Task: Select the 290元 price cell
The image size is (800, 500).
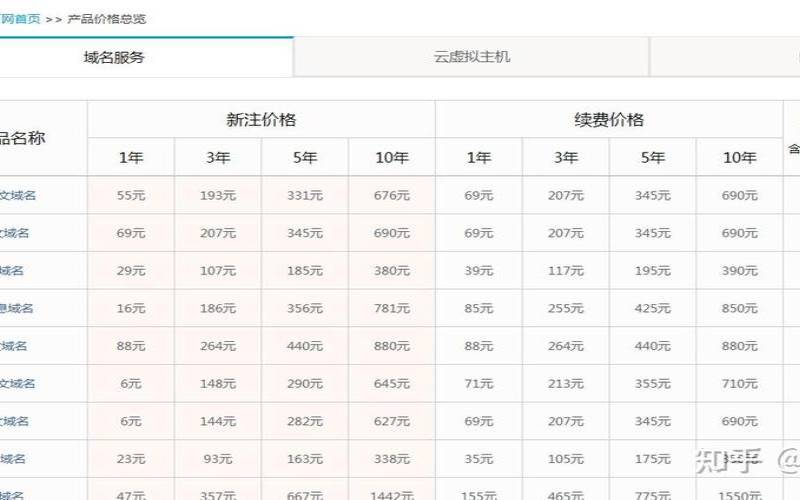Action: [305, 384]
